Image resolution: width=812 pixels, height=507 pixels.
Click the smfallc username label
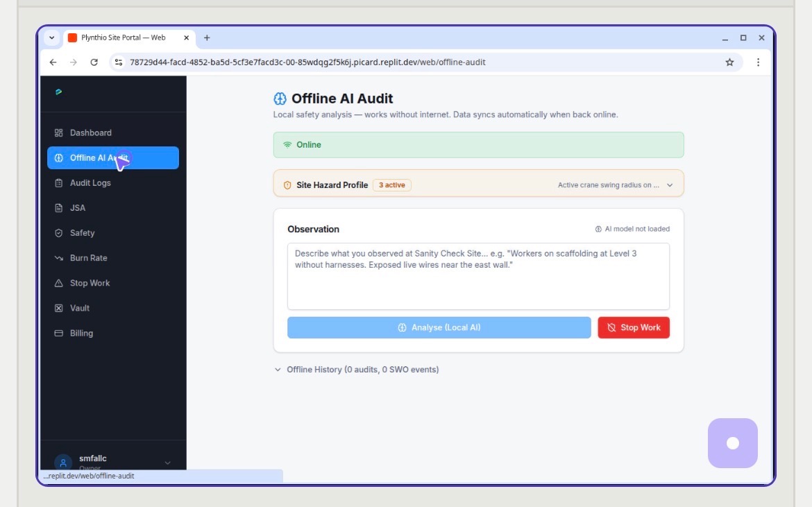pyautogui.click(x=93, y=458)
